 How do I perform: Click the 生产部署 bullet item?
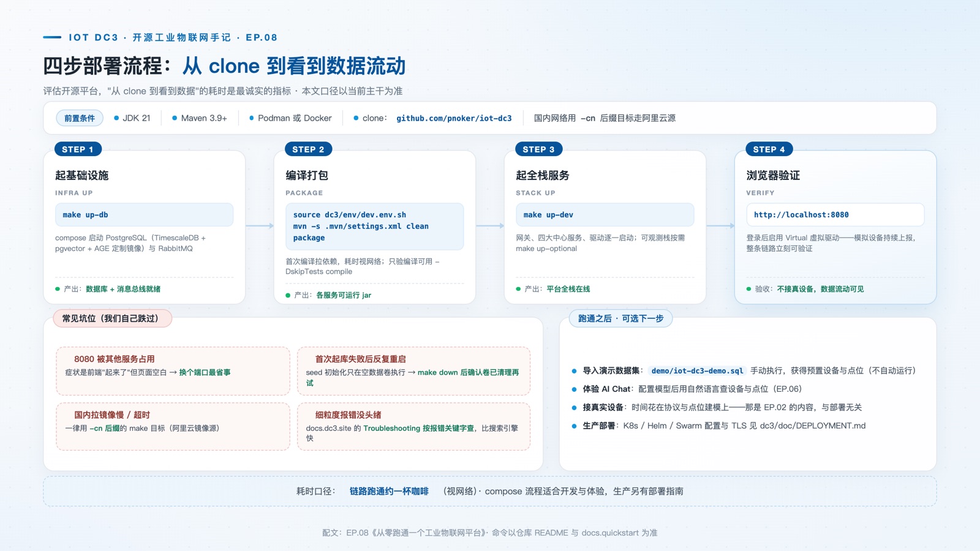719,425
